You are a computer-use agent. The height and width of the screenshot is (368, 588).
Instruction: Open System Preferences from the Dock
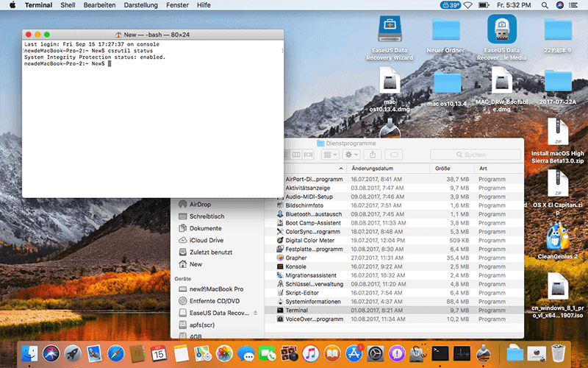coord(376,353)
